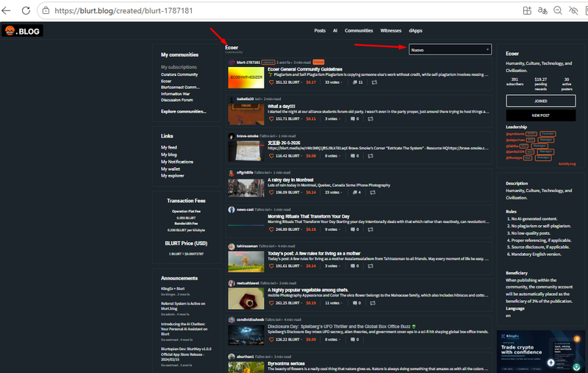Open the KlingEx trade crypto ad banner

[x=541, y=352]
